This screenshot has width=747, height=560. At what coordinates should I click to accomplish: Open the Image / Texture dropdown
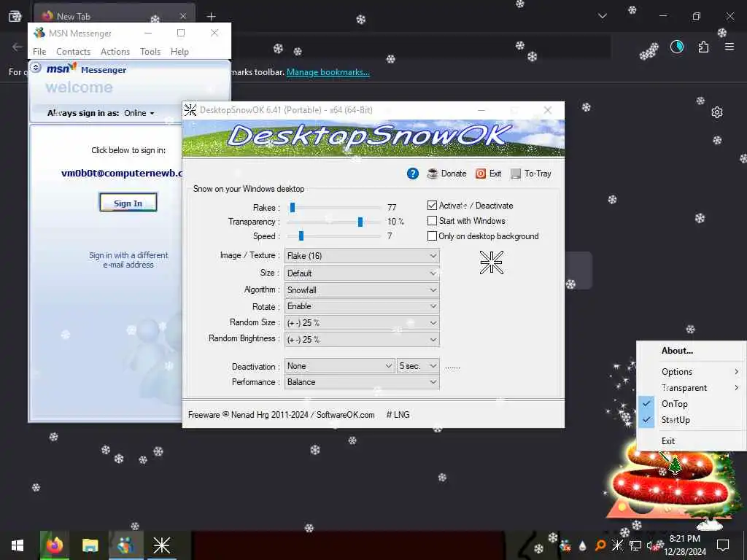pos(362,256)
